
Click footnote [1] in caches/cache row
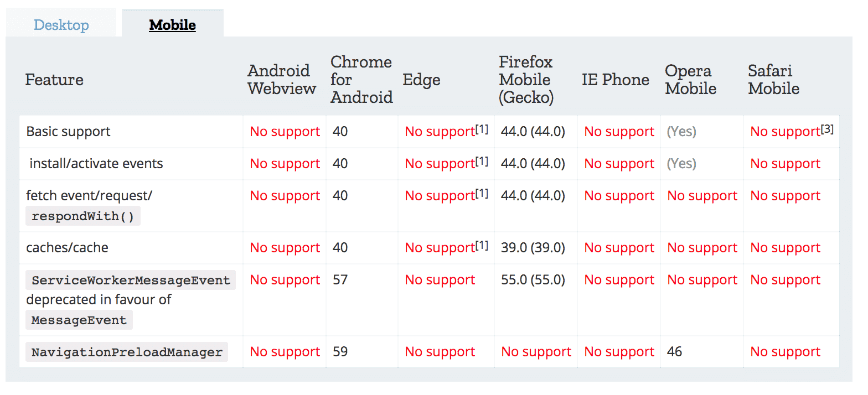(x=482, y=245)
